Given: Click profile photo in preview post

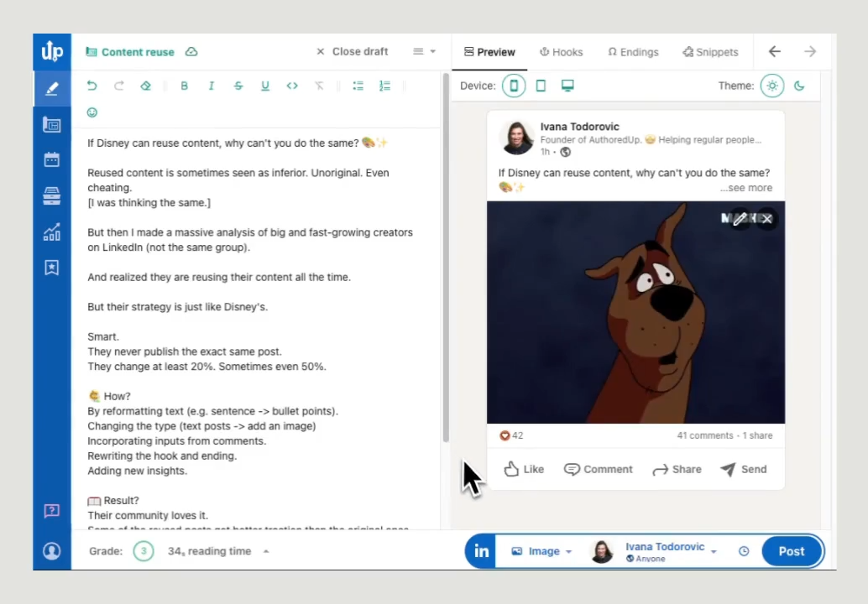Looking at the screenshot, I should [x=516, y=138].
